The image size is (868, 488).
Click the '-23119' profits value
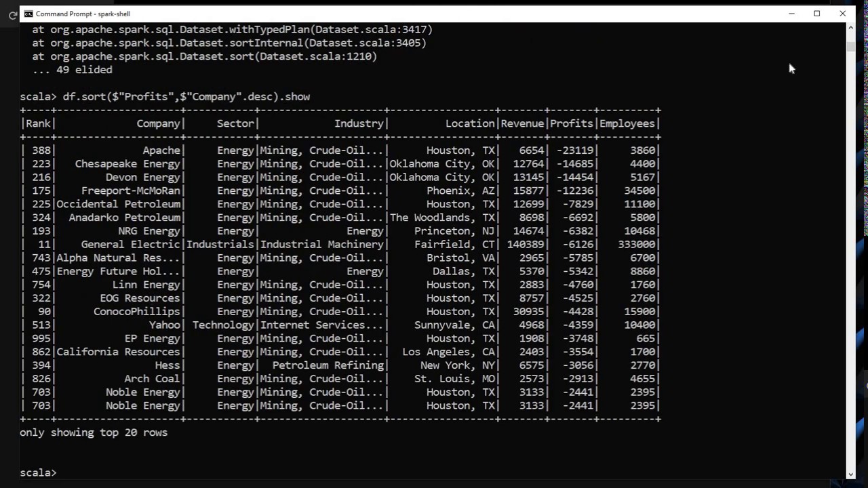(x=575, y=150)
